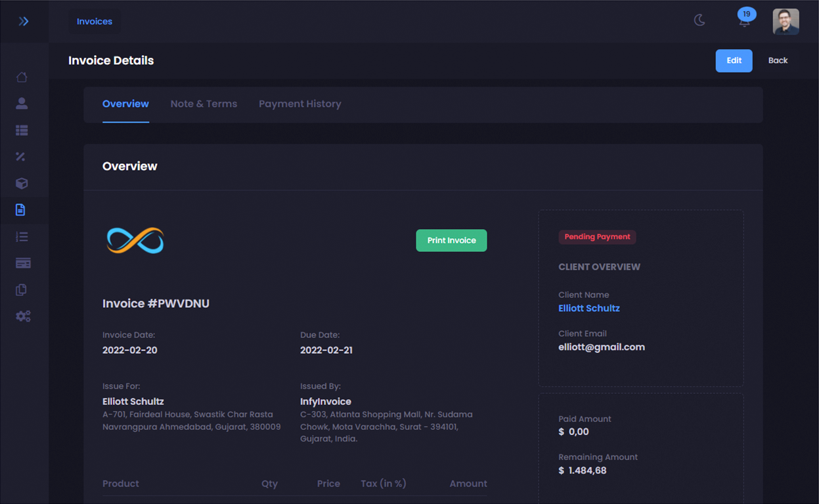Open the Payment History tab
Screen dimensions: 819x504
(299, 104)
